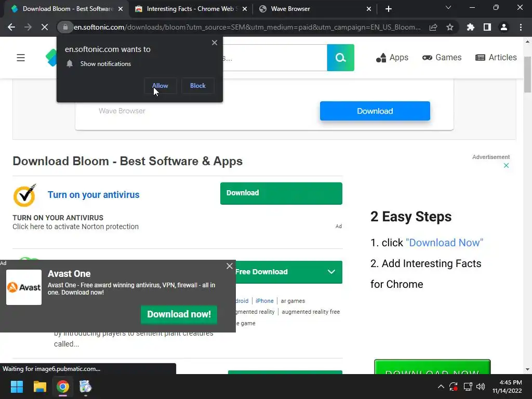Image resolution: width=532 pixels, height=399 pixels.
Task: Click the page vertical scrollbar thumb
Action: click(x=528, y=74)
